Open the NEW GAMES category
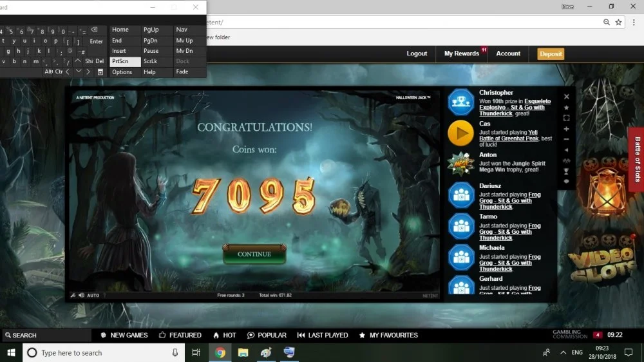644x362 pixels. click(x=124, y=336)
